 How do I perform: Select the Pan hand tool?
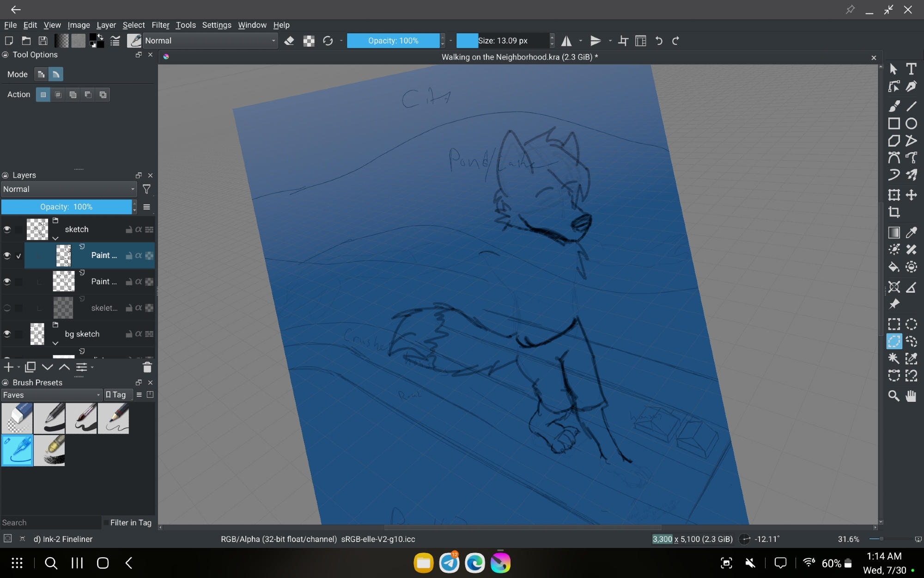(911, 396)
